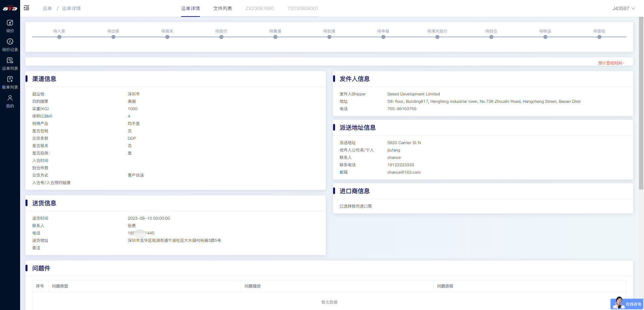Click the 待入库 progress step marker
The height and width of the screenshot is (310, 644).
point(59,37)
